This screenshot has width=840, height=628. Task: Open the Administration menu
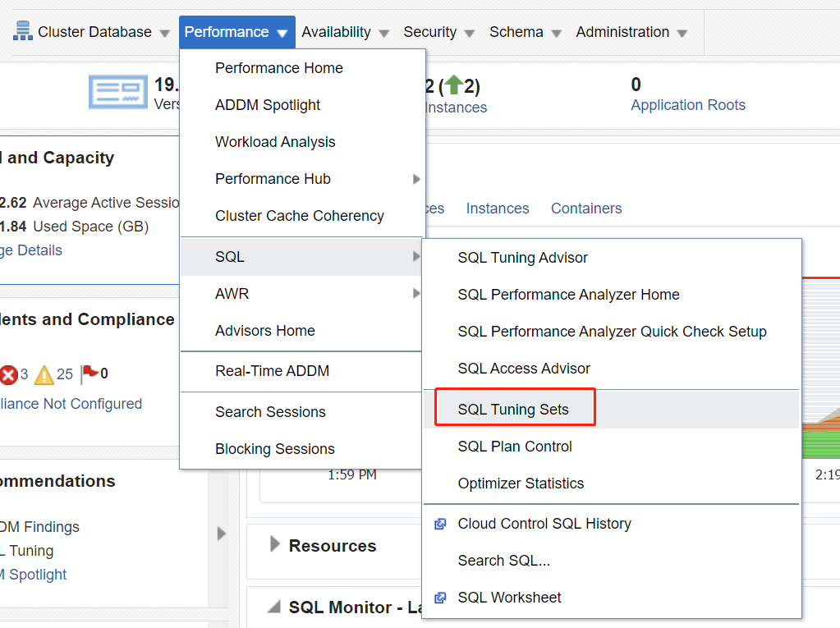tap(631, 32)
